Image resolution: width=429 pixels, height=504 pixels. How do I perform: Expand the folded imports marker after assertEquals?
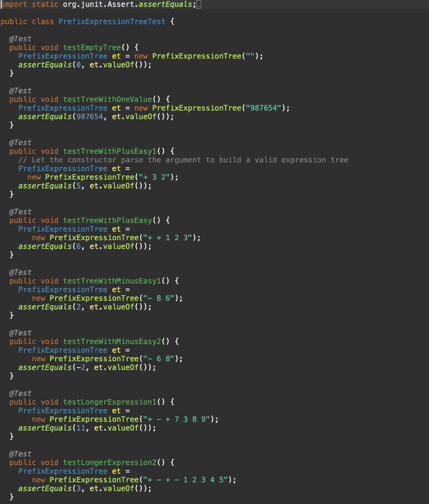coord(199,4)
